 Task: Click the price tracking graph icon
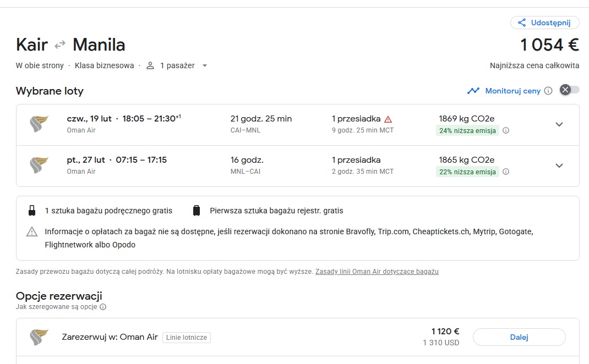click(x=473, y=91)
